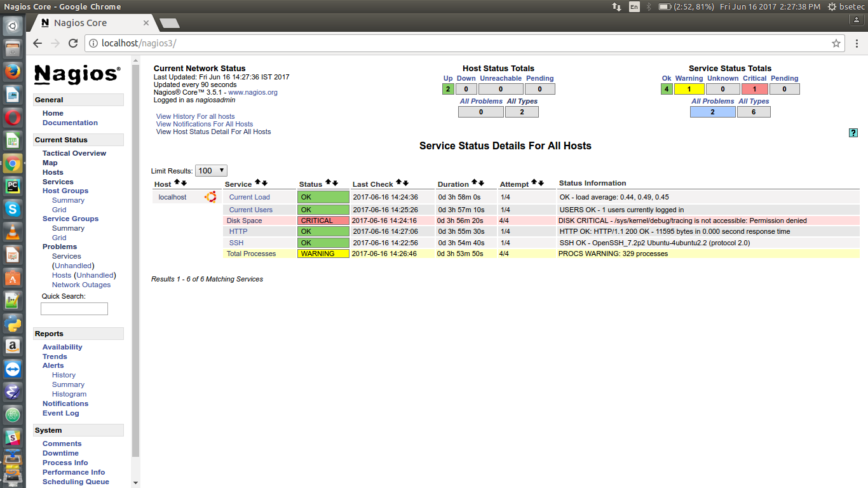868x488 pixels.
Task: Launch Opera from the dock
Action: pyautogui.click(x=13, y=117)
